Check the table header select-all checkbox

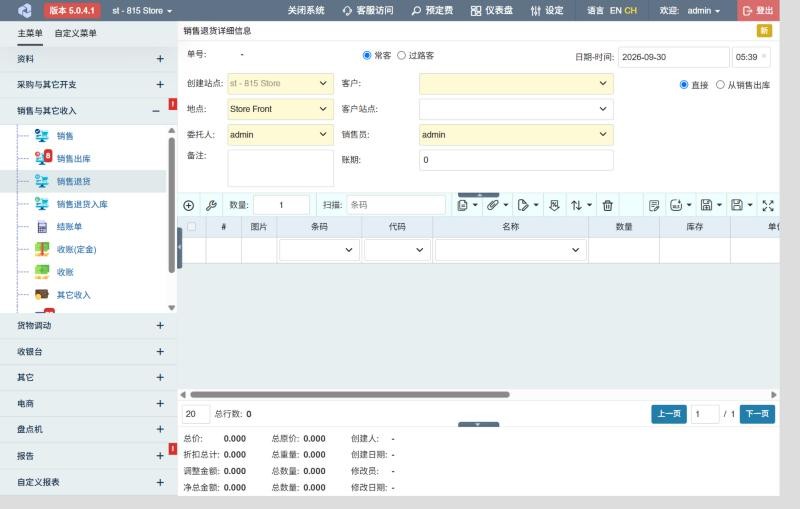[x=192, y=226]
